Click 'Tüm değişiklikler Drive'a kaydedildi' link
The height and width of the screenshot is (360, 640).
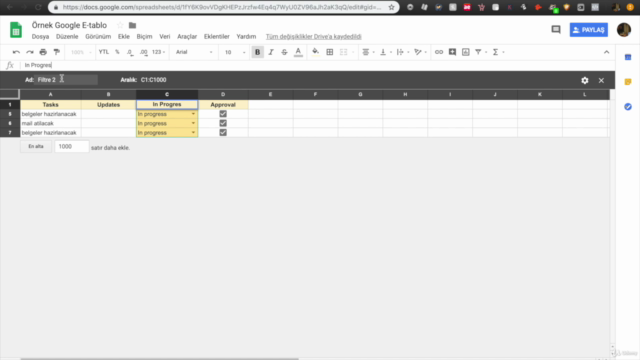pyautogui.click(x=313, y=36)
